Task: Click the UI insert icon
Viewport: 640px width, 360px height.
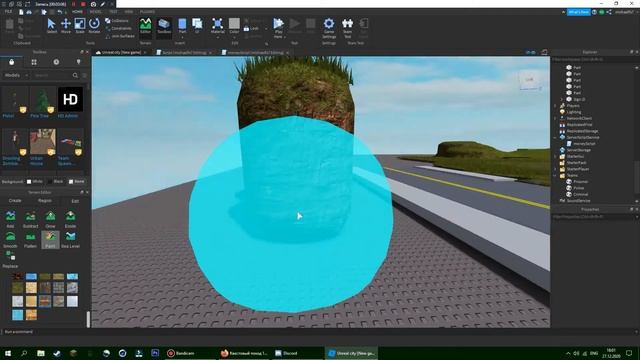Action: click(197, 25)
